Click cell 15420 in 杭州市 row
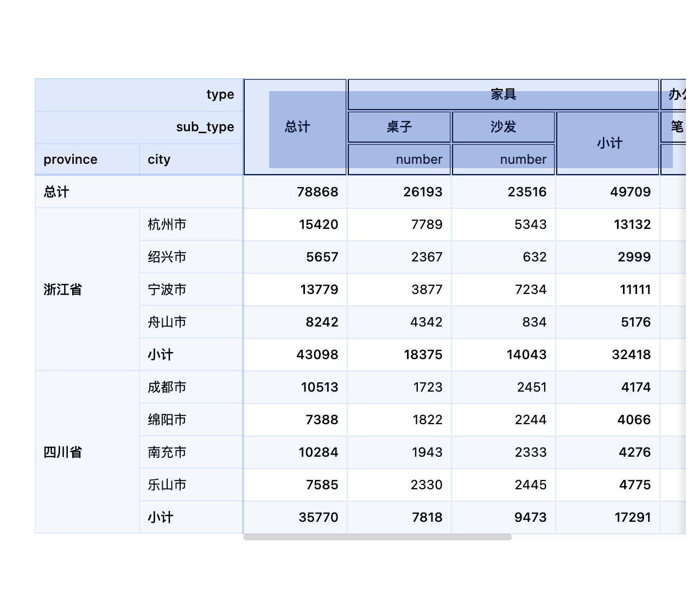700x601 pixels. pyautogui.click(x=295, y=225)
